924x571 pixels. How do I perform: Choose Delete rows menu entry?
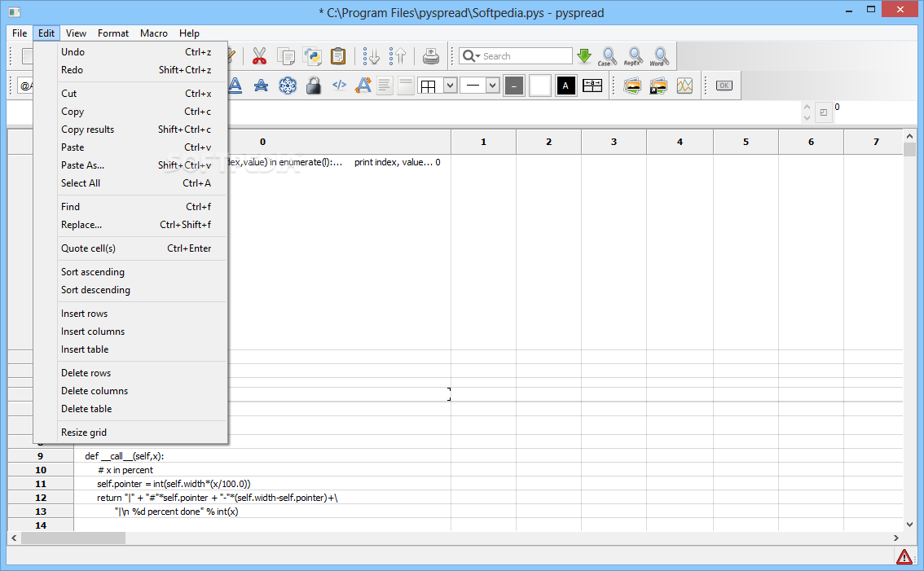[x=130, y=372]
